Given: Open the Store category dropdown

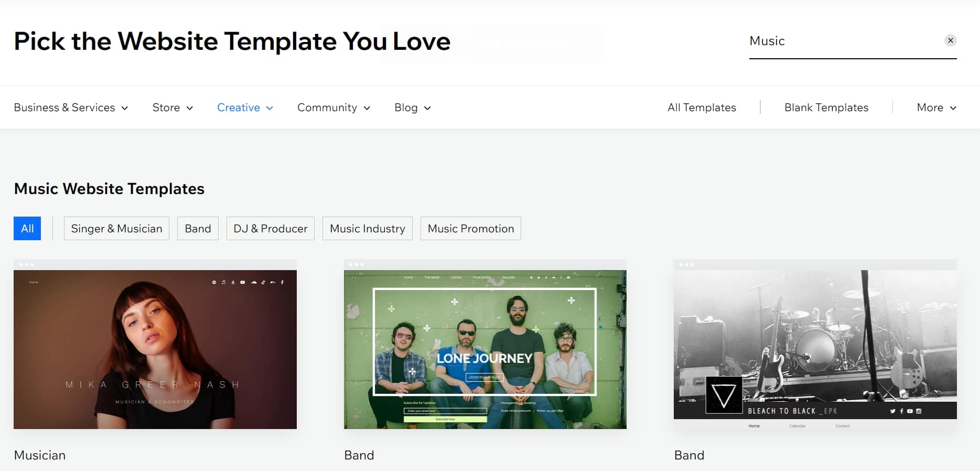Looking at the screenshot, I should pyautogui.click(x=173, y=108).
